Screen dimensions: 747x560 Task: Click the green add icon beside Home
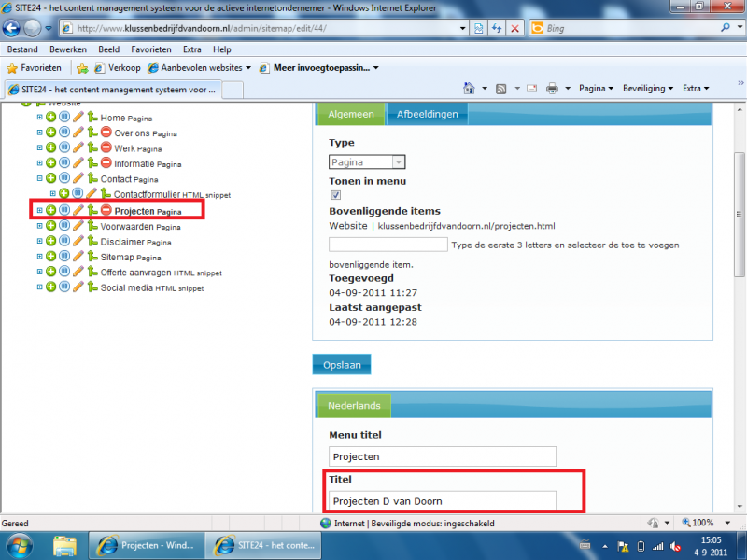(x=51, y=118)
